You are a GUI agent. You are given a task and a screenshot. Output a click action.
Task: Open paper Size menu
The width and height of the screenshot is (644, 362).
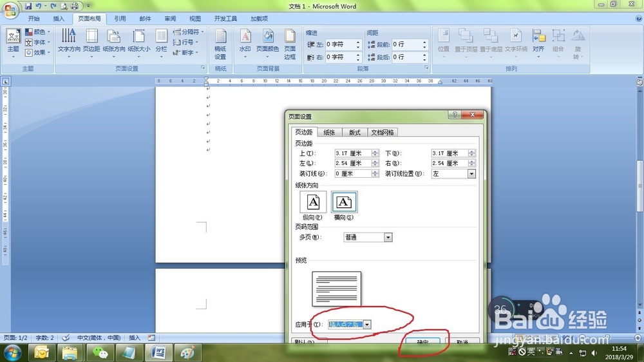[x=139, y=44]
